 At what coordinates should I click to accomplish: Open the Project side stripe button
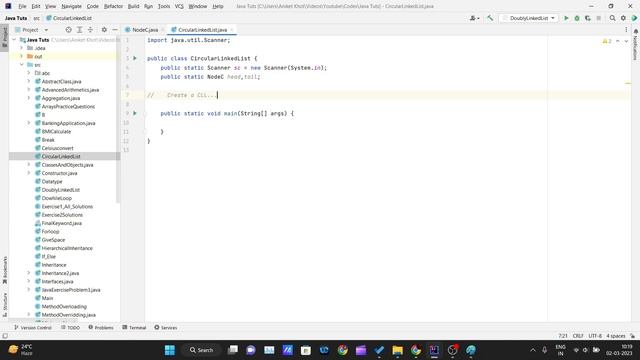coord(5,38)
